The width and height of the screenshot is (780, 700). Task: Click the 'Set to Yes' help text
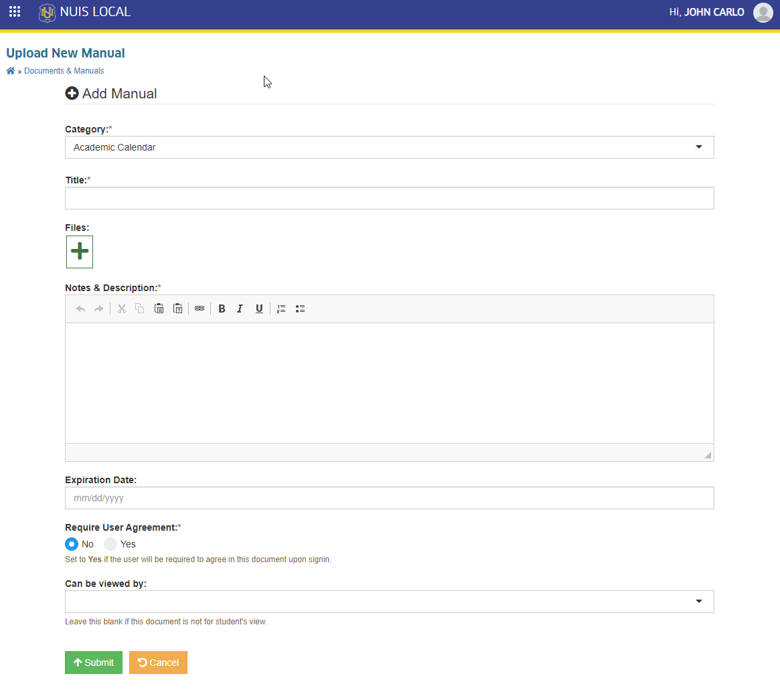coord(198,559)
